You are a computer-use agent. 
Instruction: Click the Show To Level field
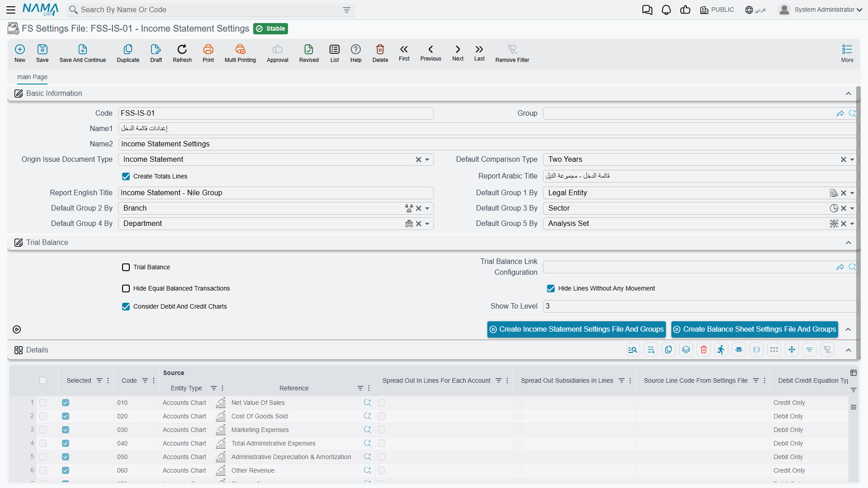700,306
